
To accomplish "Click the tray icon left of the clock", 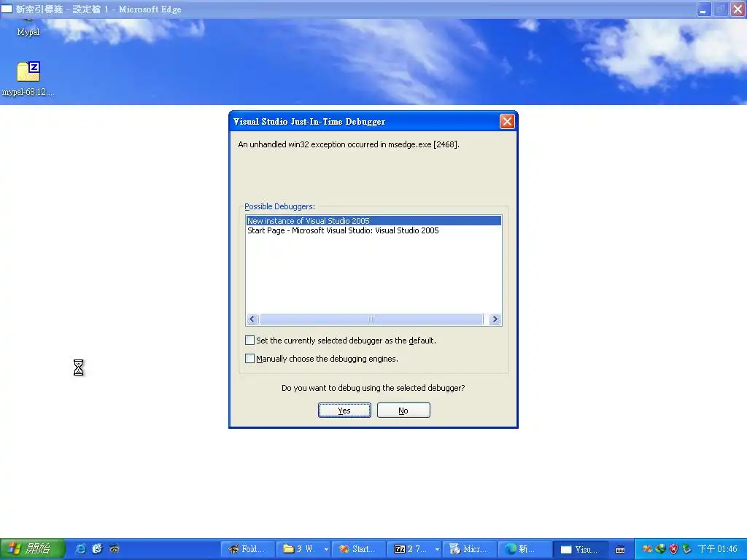I will pyautogui.click(x=686, y=549).
